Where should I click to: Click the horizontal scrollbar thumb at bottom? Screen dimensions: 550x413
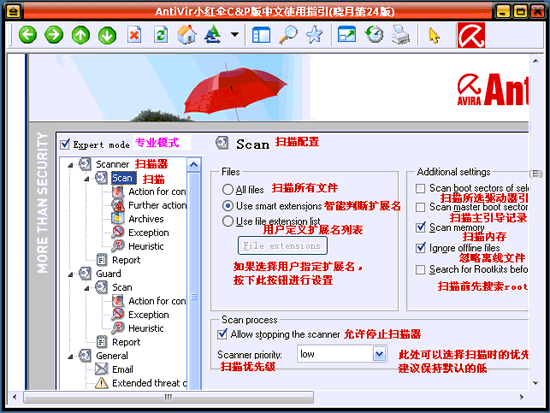click(168, 397)
